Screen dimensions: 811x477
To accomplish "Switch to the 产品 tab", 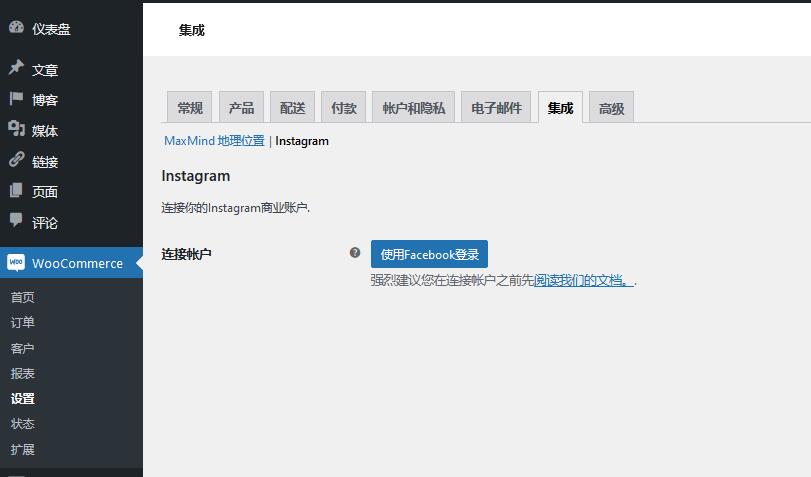I will click(x=242, y=108).
